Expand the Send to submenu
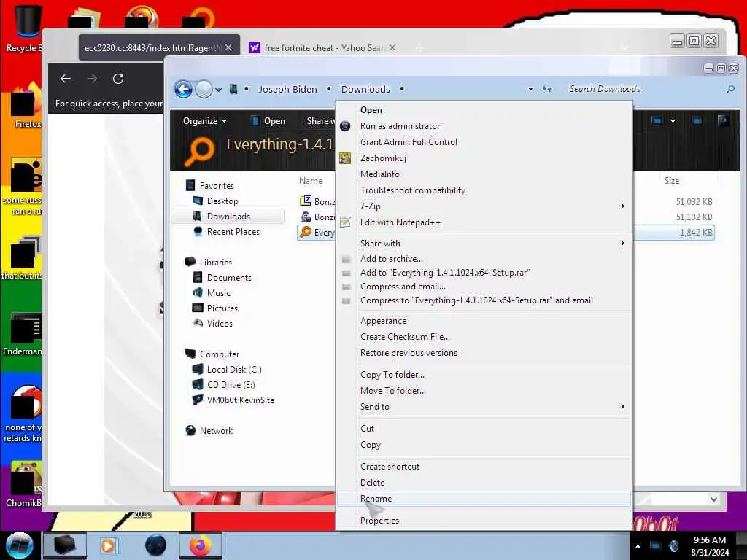 484,407
